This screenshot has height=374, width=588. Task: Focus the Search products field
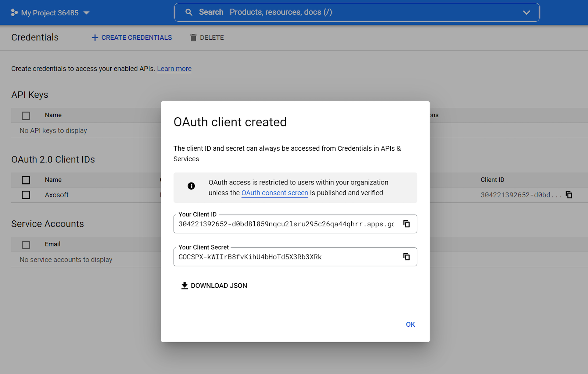tap(356, 12)
